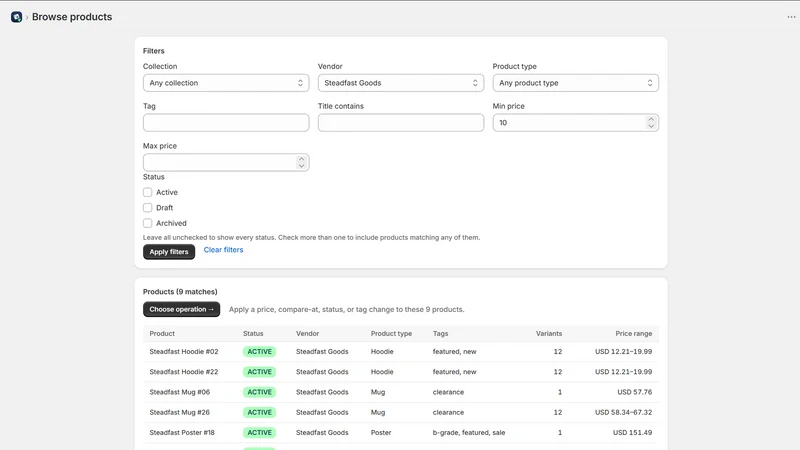Select the Steadfast Mug #06 product name

click(180, 392)
